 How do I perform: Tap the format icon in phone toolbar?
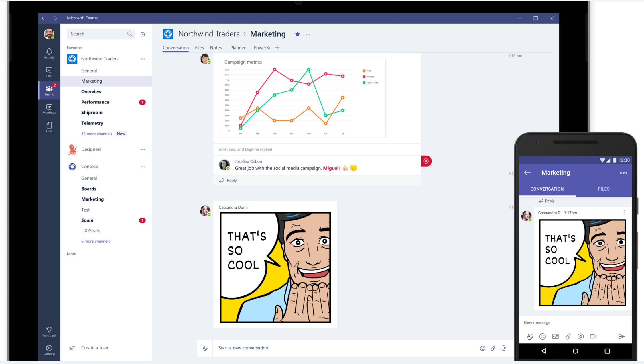tap(530, 336)
